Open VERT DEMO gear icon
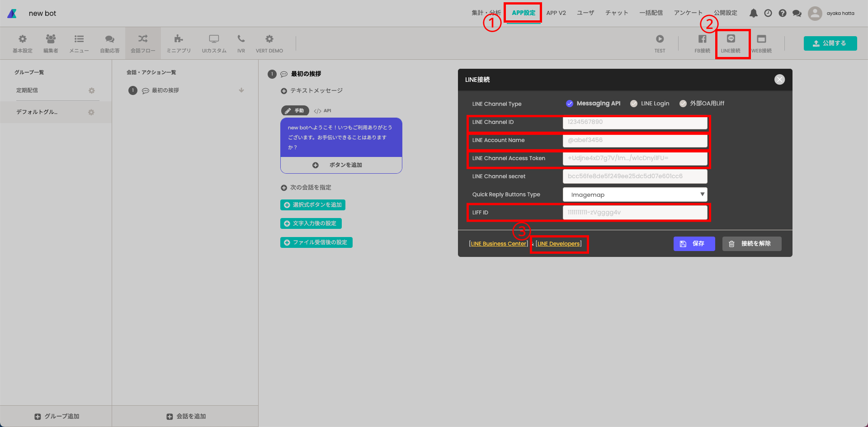Screen dimensions: 868x427 [x=269, y=39]
